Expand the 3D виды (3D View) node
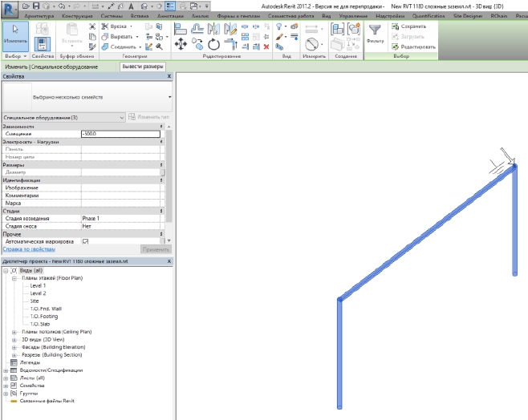The image size is (528, 420). pos(14,339)
